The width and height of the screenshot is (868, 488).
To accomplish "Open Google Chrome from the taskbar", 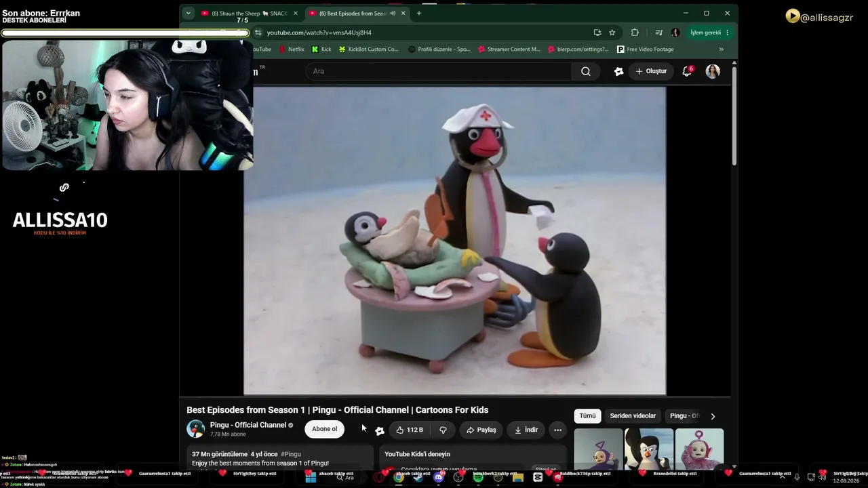I will click(x=399, y=477).
